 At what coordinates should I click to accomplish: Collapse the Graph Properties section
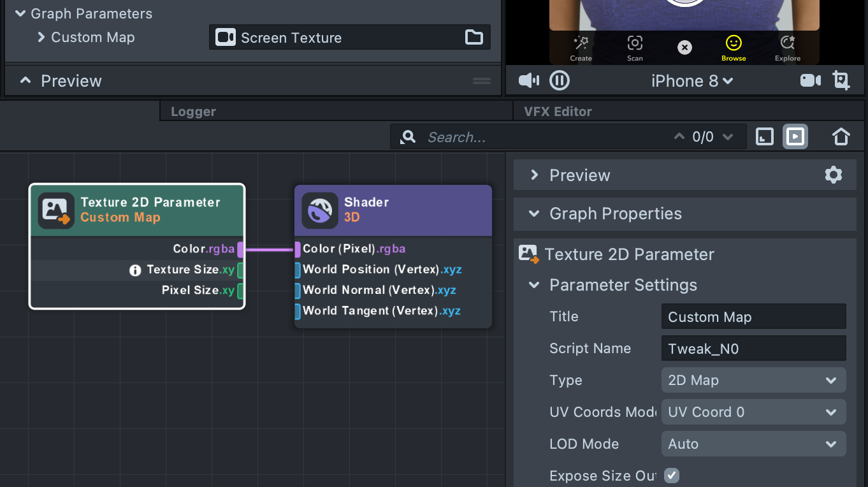[x=534, y=214]
